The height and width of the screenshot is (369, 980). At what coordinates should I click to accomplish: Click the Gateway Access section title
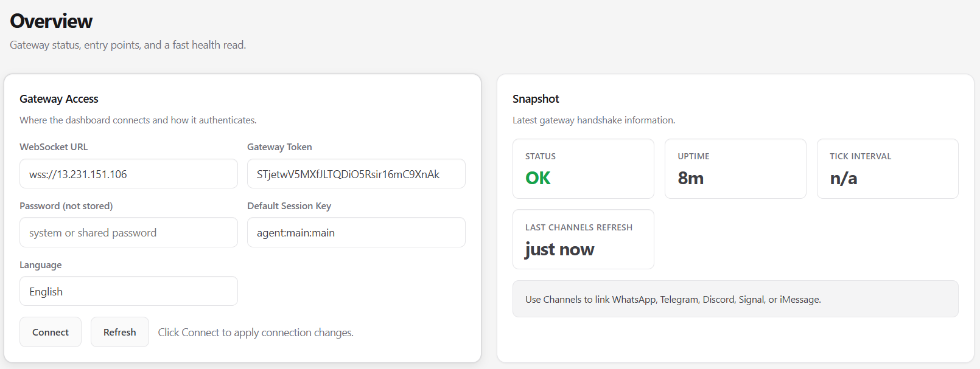[x=59, y=99]
